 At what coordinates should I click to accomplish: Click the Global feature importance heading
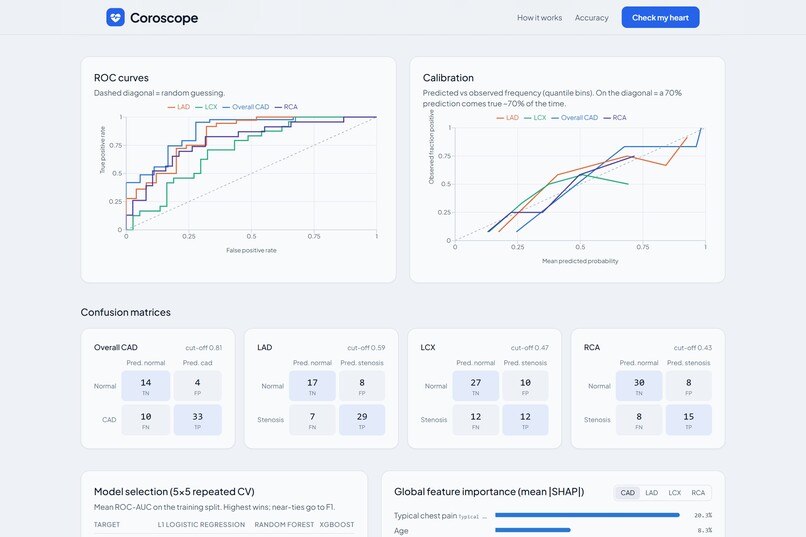489,492
